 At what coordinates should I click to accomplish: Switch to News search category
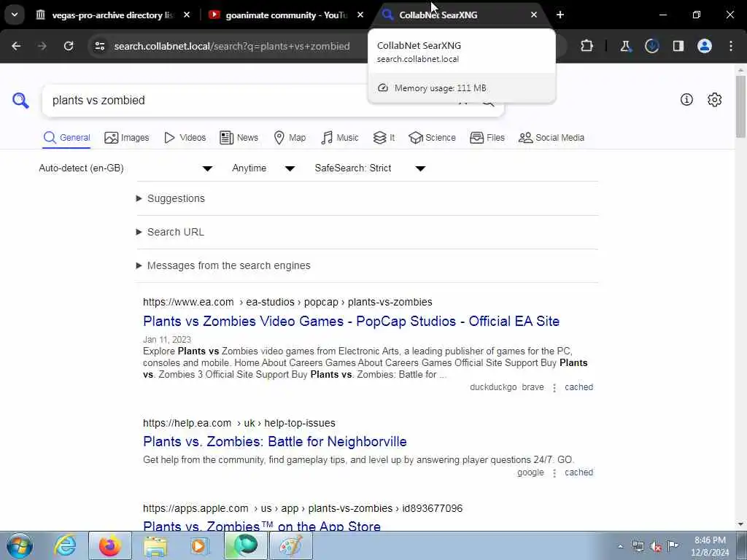239,138
